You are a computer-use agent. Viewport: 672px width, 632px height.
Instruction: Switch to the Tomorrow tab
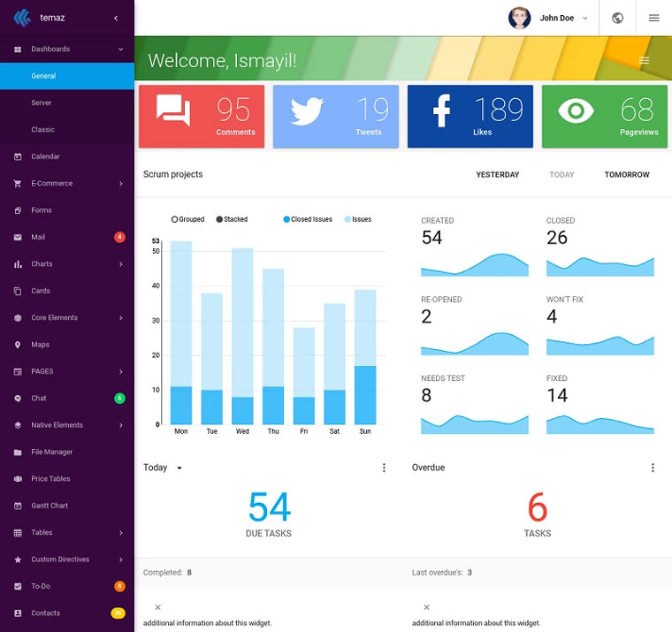[x=627, y=175]
